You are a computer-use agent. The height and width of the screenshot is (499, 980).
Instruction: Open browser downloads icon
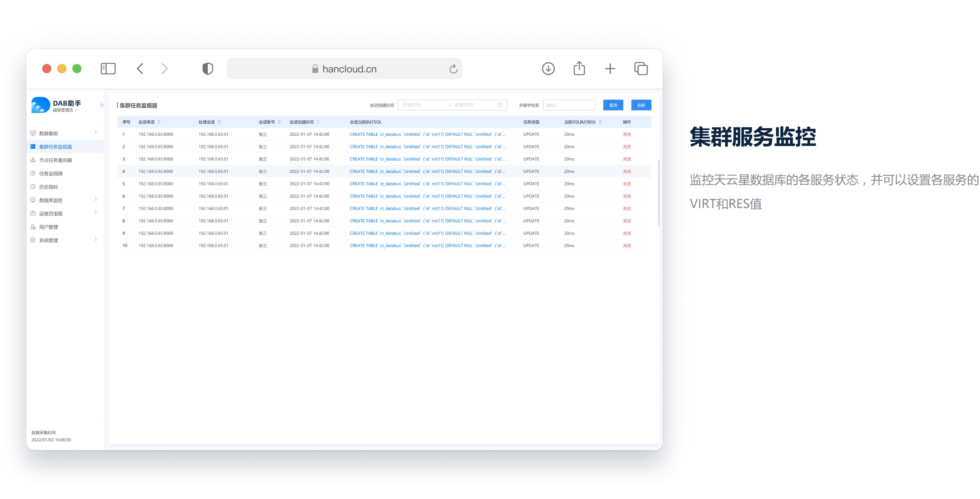click(548, 69)
